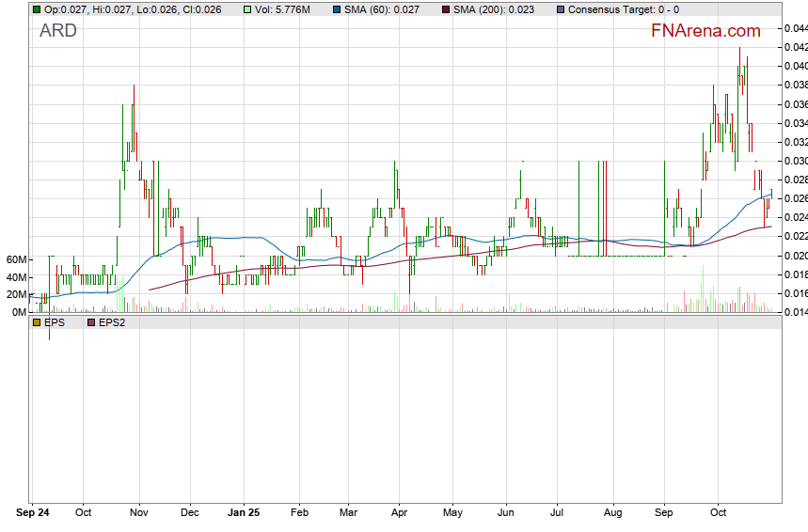Click the blue SMA (60) legend swatch
Image resolution: width=808 pixels, height=532 pixels.
(337, 9)
